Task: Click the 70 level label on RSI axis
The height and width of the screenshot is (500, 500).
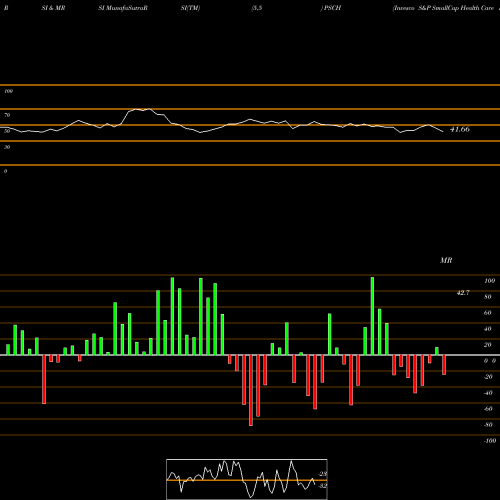Action: [7, 115]
